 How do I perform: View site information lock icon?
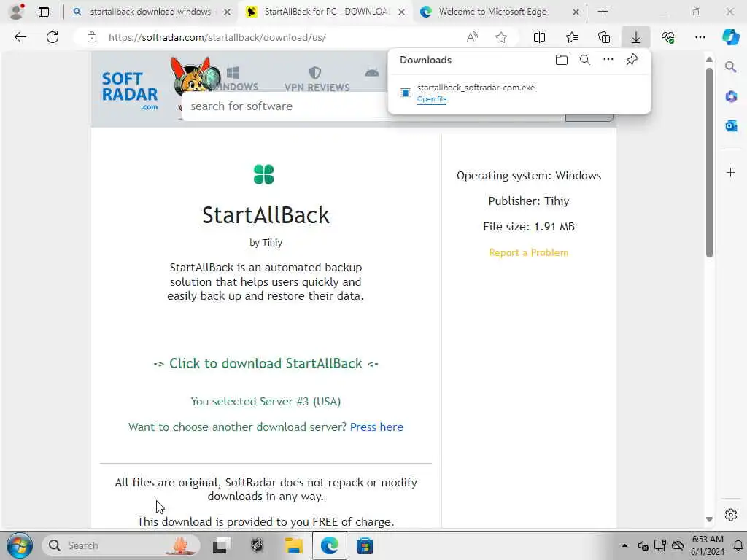92,37
